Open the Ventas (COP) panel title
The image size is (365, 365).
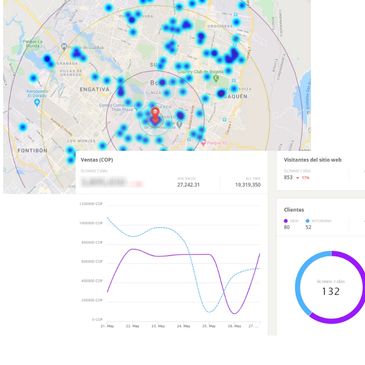pyautogui.click(x=97, y=160)
